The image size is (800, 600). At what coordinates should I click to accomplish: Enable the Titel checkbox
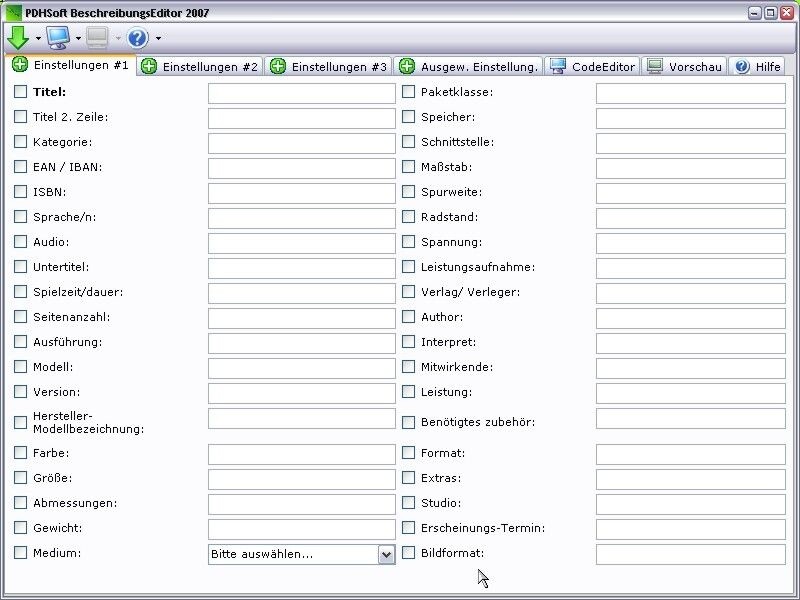(x=20, y=91)
